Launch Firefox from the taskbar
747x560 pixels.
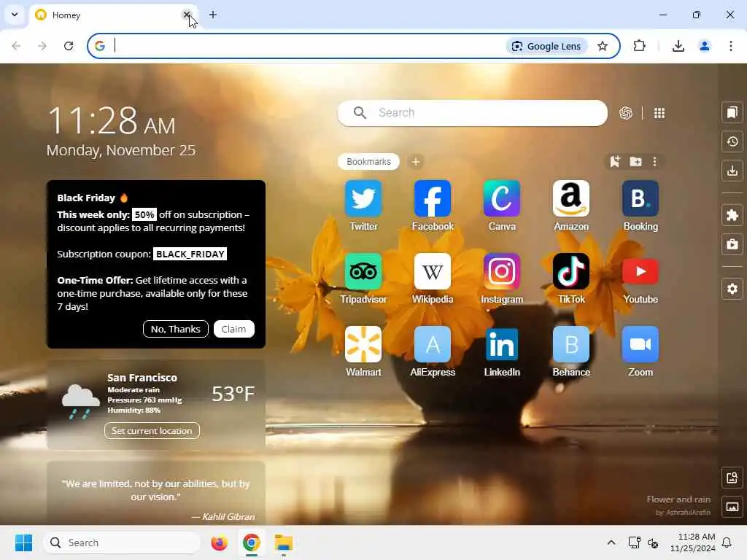pyautogui.click(x=219, y=542)
